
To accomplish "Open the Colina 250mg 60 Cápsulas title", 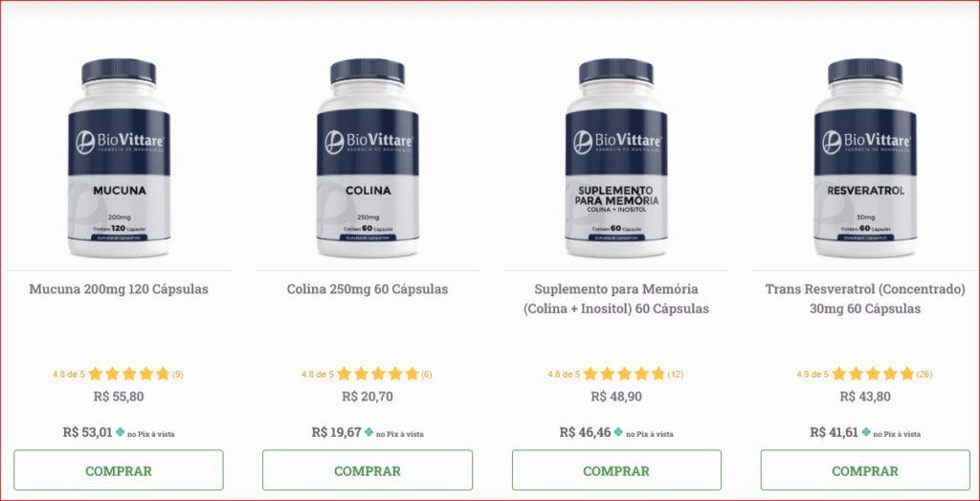I will coord(367,289).
